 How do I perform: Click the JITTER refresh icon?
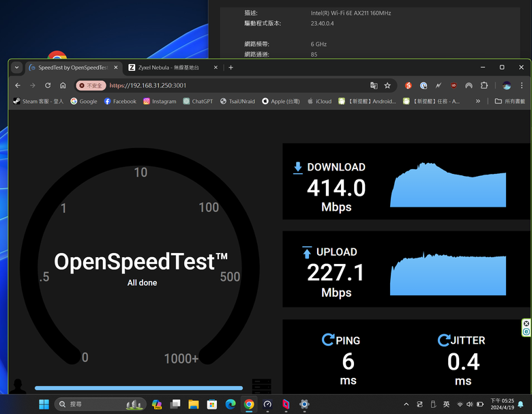click(x=443, y=340)
